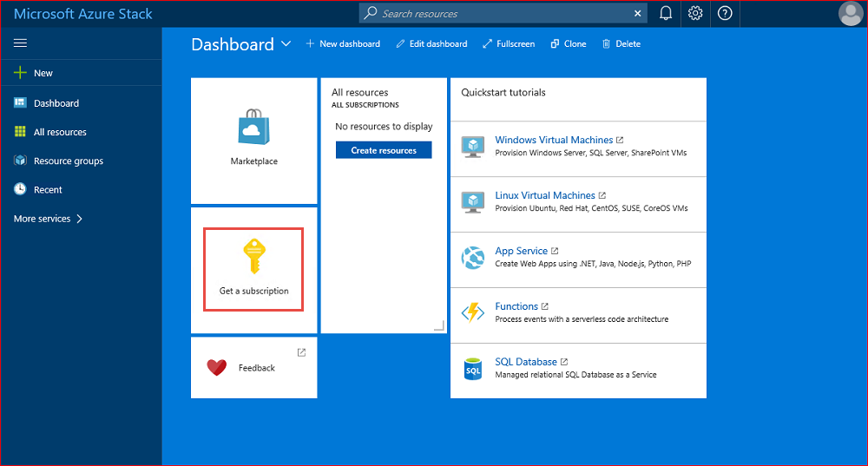Image resolution: width=868 pixels, height=466 pixels.
Task: Click the Get a subscription label
Action: click(253, 291)
